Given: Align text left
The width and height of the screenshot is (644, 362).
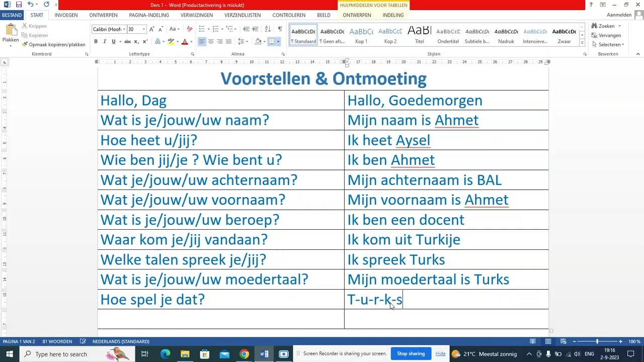Looking at the screenshot, I should (202, 42).
